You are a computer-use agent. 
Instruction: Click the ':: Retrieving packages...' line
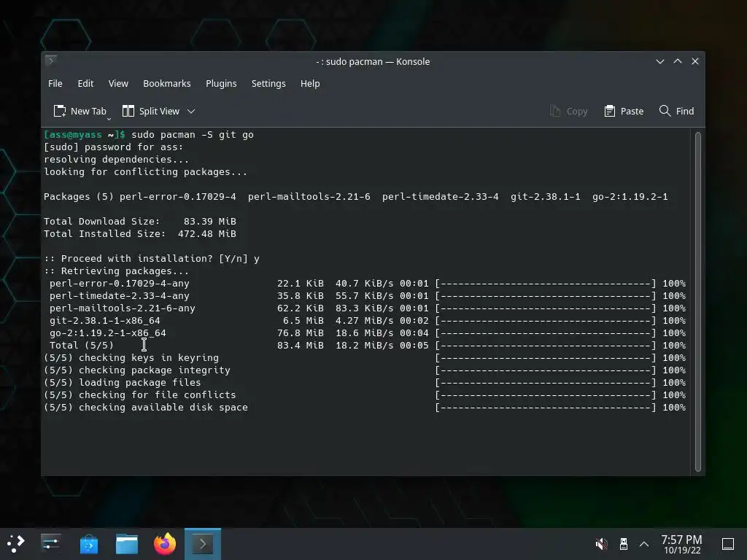116,271
